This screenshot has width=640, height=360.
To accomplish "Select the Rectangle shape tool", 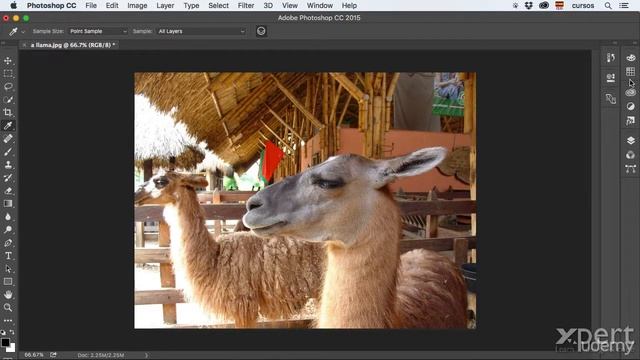I will [8, 282].
